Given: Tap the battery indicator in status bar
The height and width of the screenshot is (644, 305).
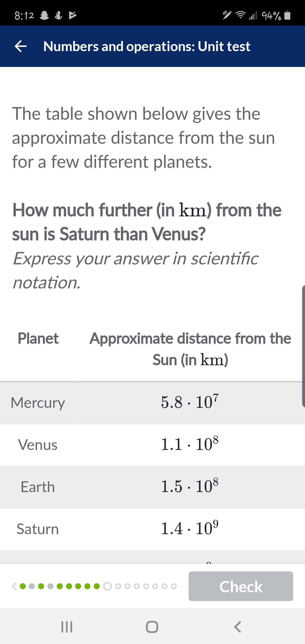Looking at the screenshot, I should point(287,15).
